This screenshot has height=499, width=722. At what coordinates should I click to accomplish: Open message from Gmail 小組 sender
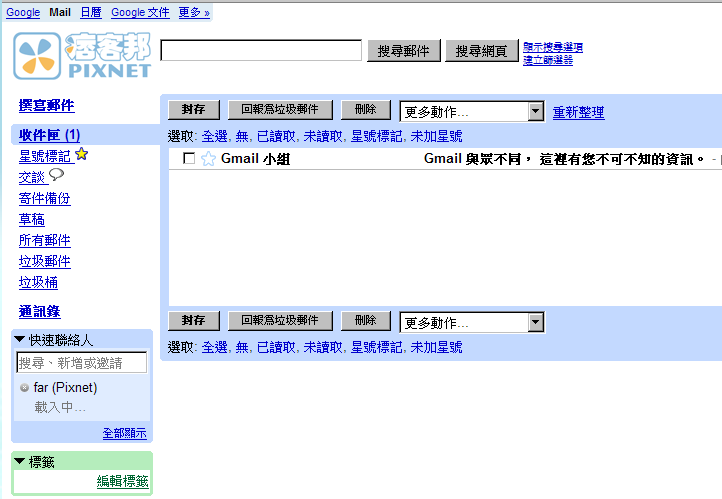255,159
